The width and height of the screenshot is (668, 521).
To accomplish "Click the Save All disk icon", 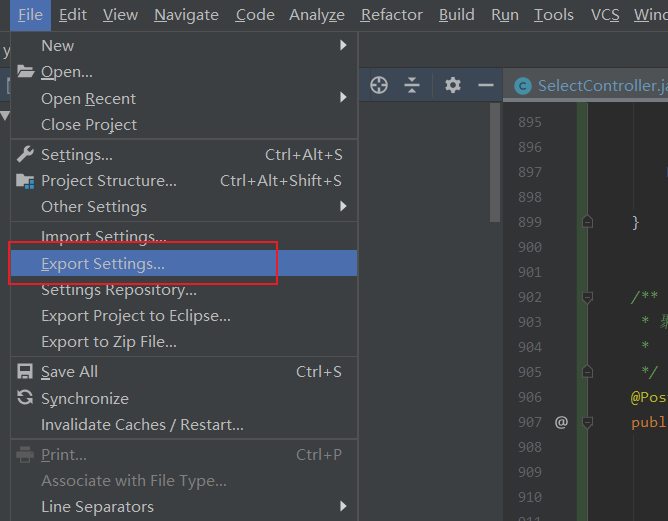I will pos(25,372).
